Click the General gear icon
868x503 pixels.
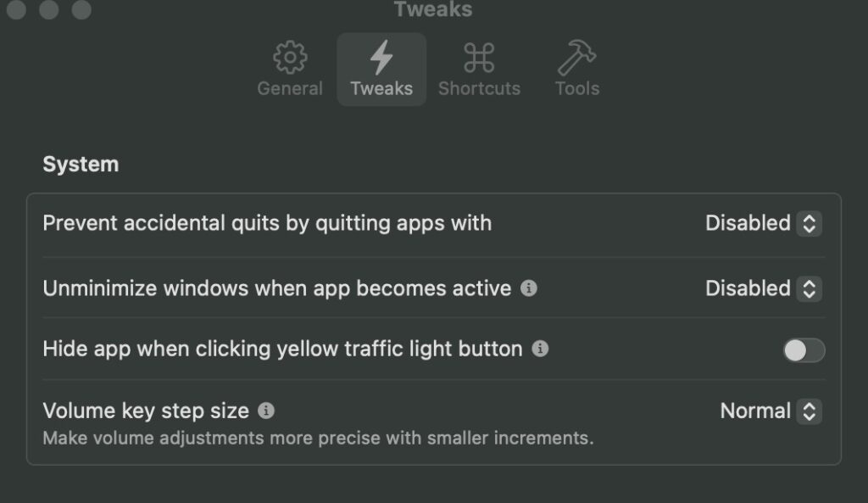pyautogui.click(x=290, y=57)
